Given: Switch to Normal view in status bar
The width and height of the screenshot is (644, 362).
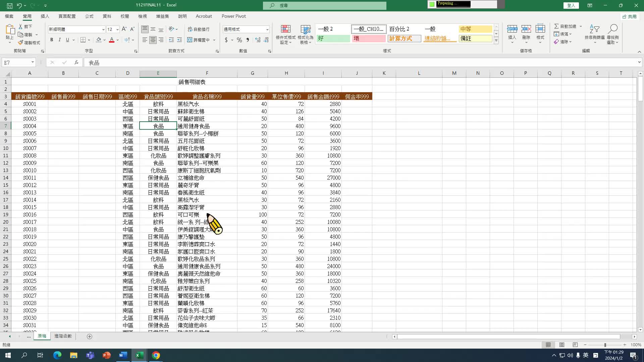Looking at the screenshot, I should coord(548,345).
